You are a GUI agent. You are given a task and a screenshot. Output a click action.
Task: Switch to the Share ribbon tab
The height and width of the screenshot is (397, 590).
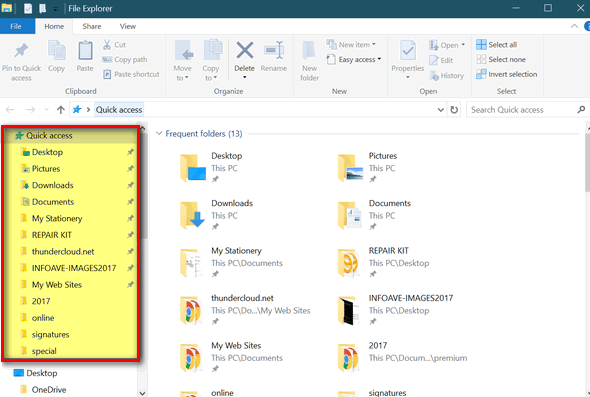(x=92, y=26)
